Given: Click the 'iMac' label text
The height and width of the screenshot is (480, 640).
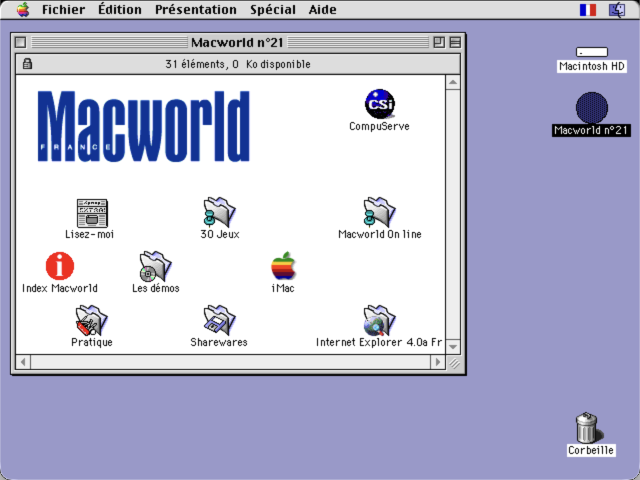Looking at the screenshot, I should click(x=283, y=288).
